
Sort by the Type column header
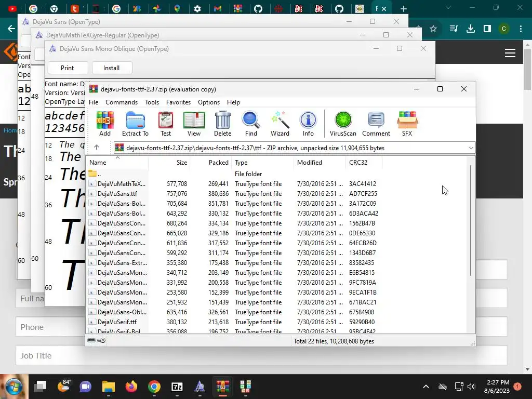[x=262, y=163]
